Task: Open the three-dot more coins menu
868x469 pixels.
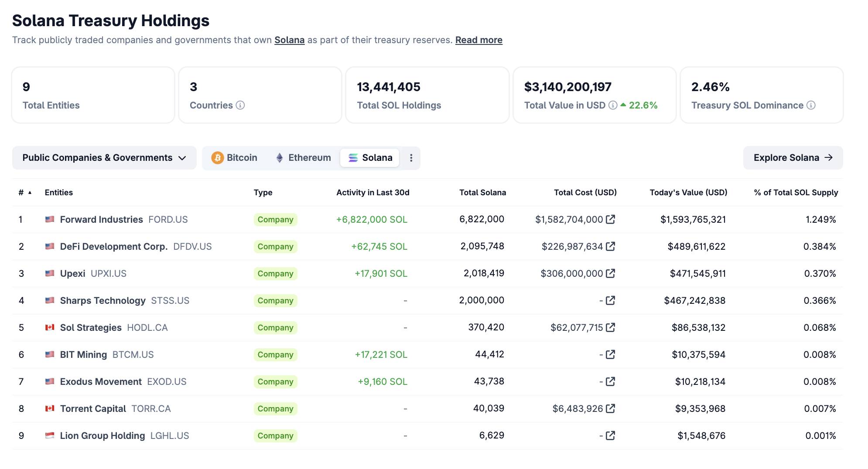Action: click(x=411, y=158)
